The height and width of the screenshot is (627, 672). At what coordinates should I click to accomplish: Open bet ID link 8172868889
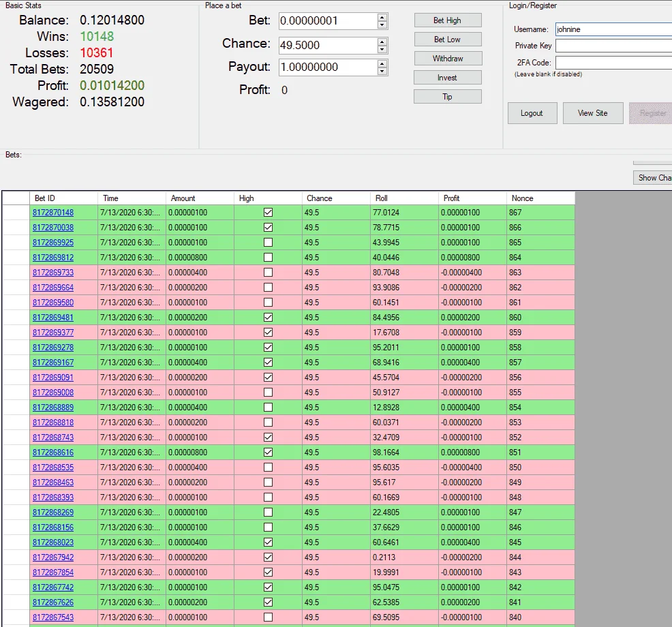(53, 408)
